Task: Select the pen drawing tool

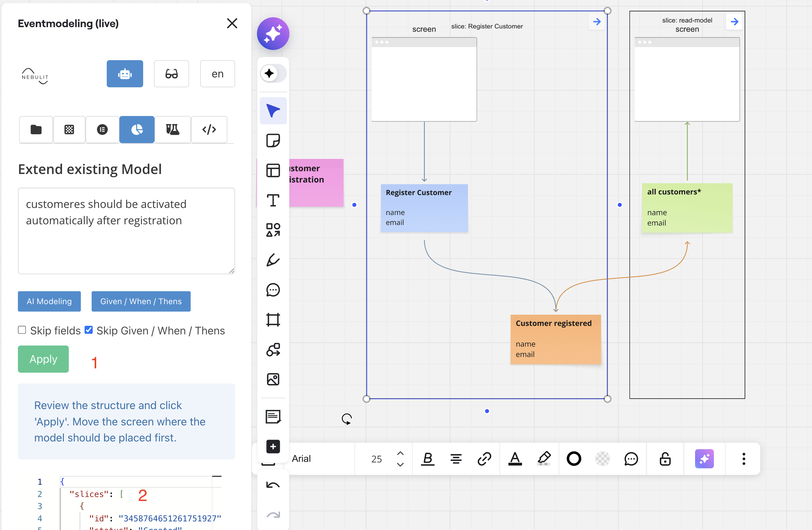Action: tap(273, 260)
